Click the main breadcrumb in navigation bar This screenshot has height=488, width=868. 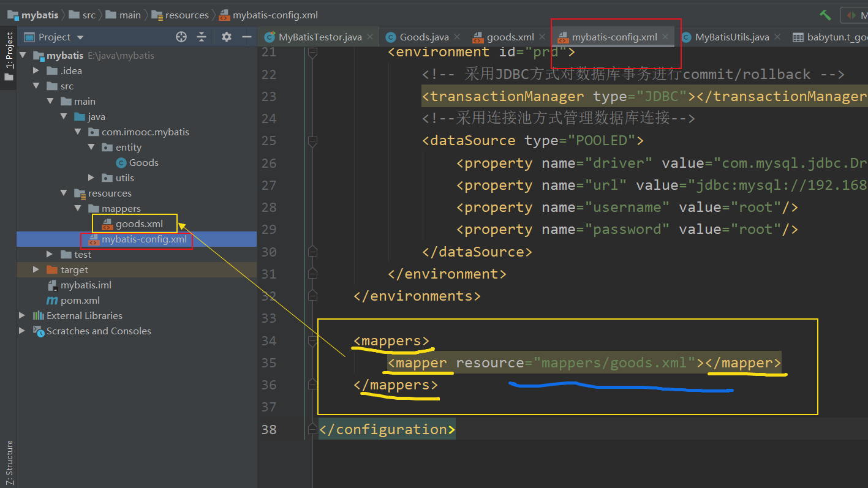[x=123, y=15]
